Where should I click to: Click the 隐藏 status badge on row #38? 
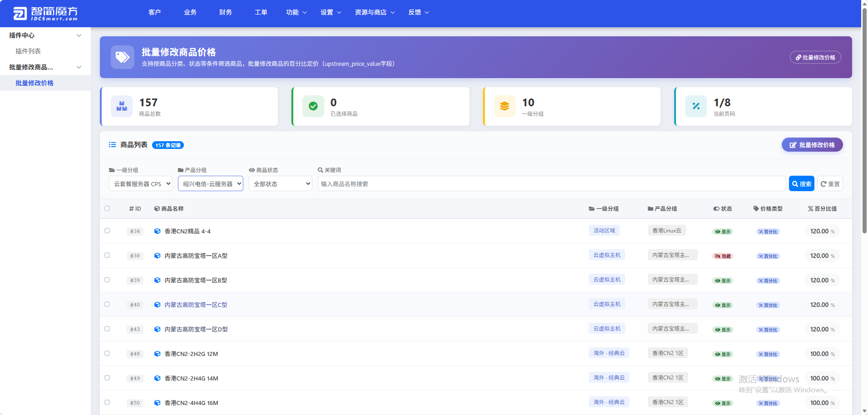tap(723, 256)
